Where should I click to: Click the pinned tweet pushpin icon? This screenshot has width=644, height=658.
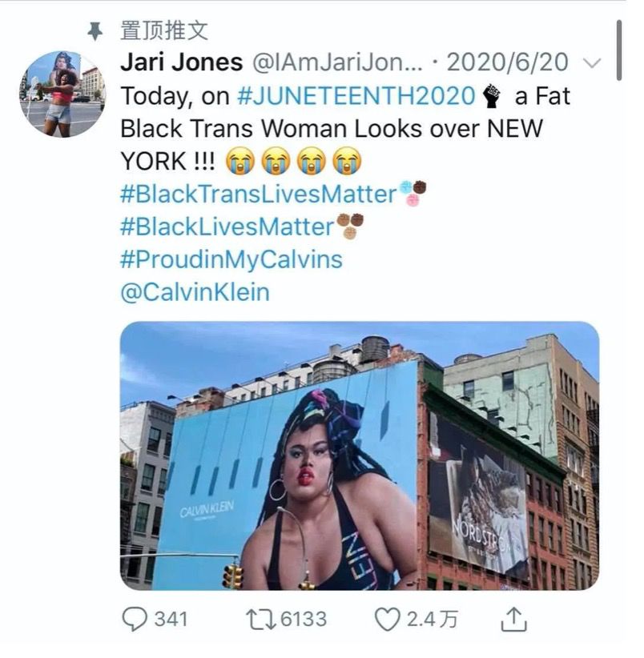click(95, 31)
